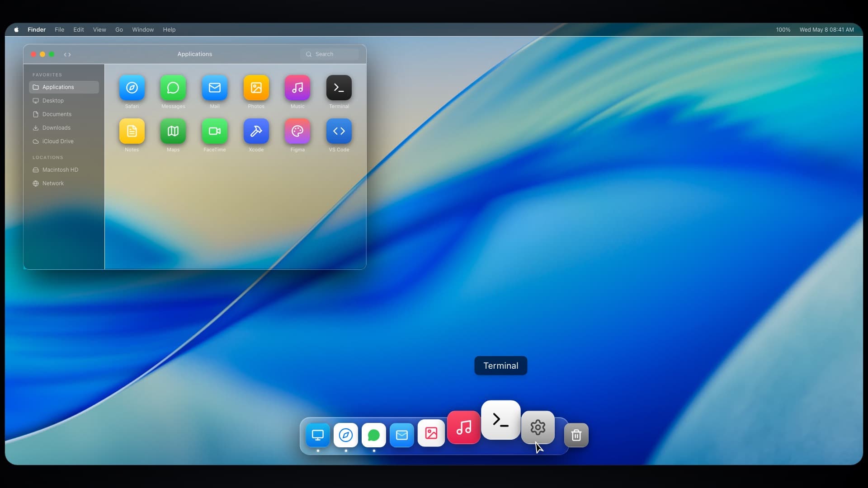Open Messages in the Applications window
This screenshot has width=868, height=488.
point(173,88)
